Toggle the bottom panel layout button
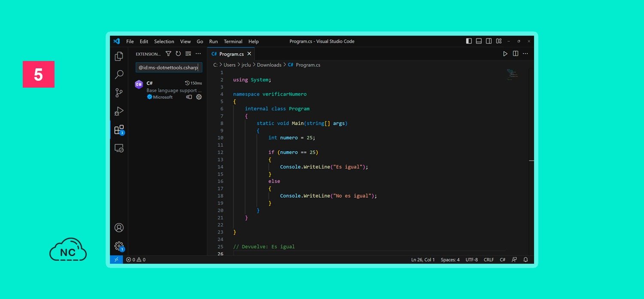This screenshot has height=299, width=644. [x=479, y=41]
